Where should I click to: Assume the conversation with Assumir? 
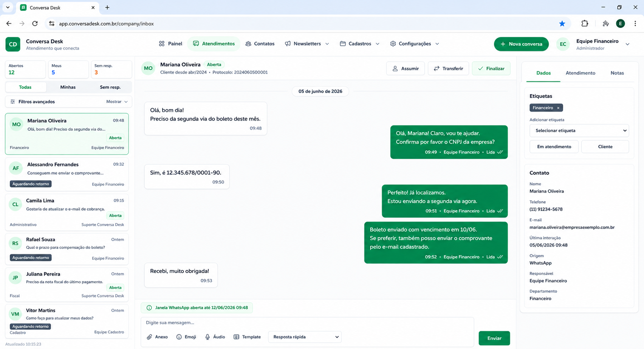click(406, 68)
